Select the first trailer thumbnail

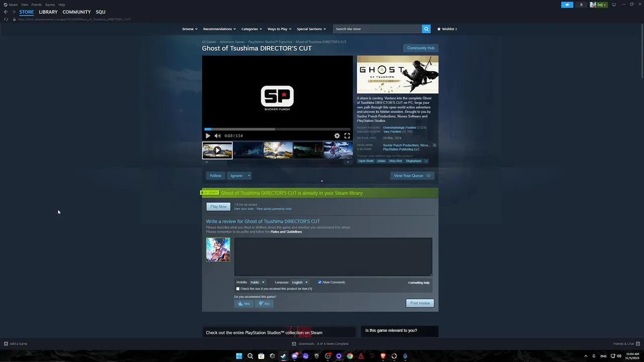click(x=217, y=150)
